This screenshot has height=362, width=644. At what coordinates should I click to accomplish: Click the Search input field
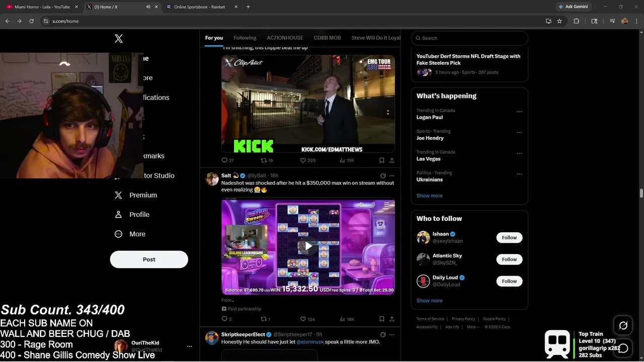pyautogui.click(x=469, y=38)
